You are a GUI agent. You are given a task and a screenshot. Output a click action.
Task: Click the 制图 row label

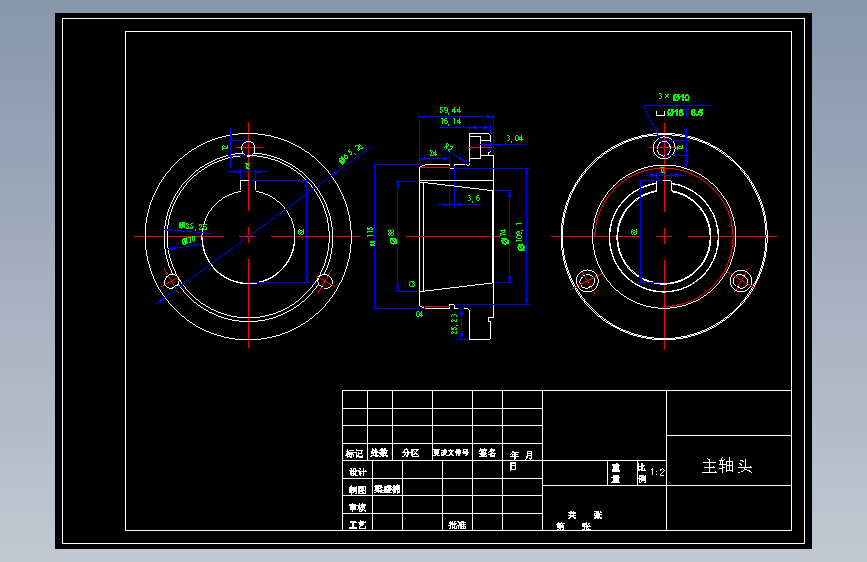pos(358,490)
